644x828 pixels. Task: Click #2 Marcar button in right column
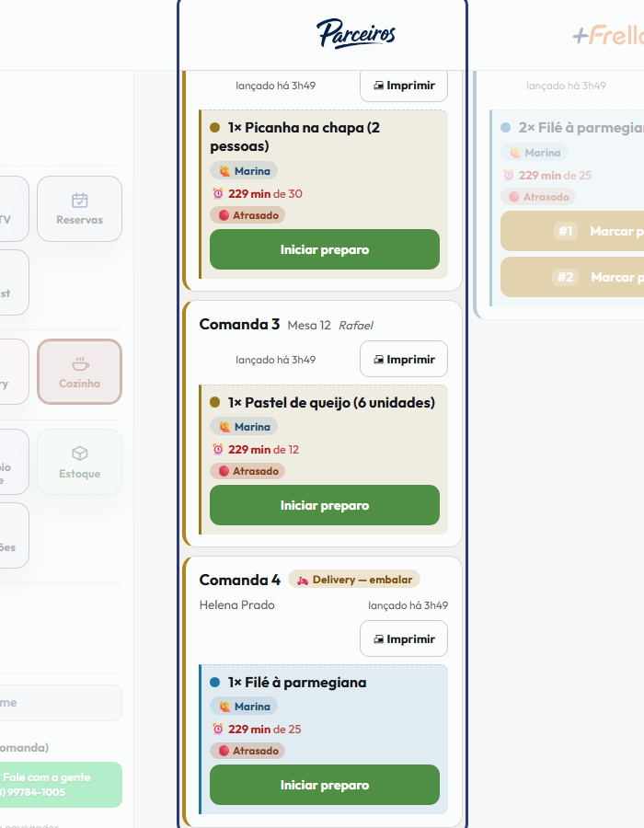point(572,277)
